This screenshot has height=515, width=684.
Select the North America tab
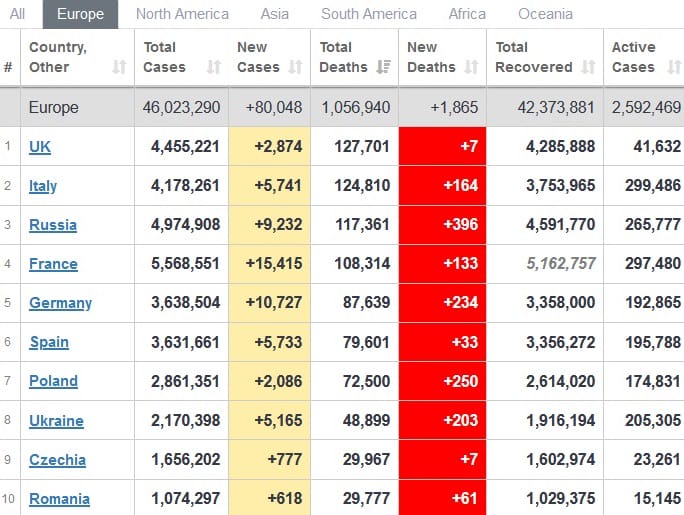coord(182,14)
